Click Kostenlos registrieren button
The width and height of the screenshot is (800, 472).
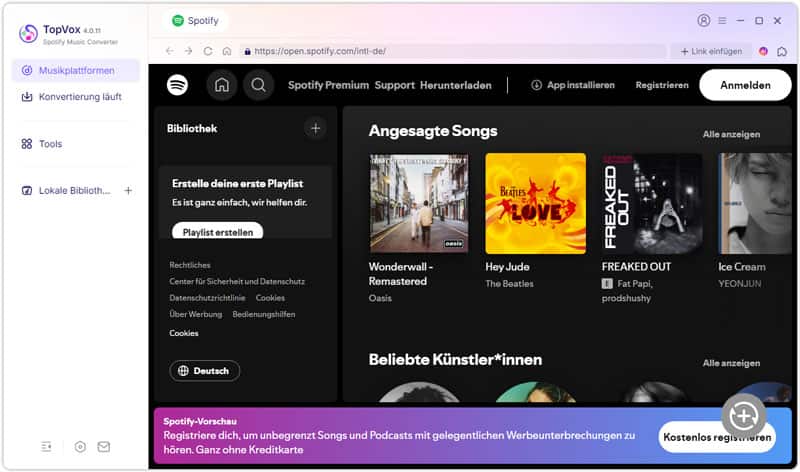click(x=717, y=437)
